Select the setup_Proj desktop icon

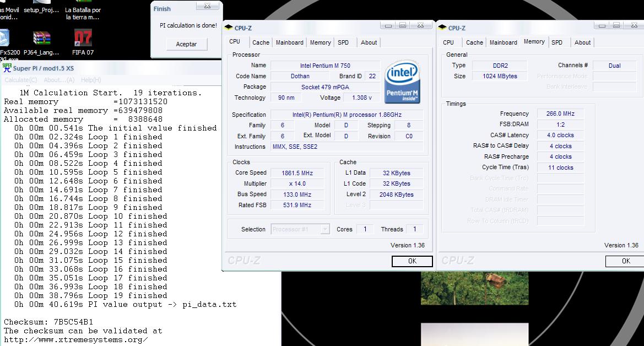tap(41, 12)
